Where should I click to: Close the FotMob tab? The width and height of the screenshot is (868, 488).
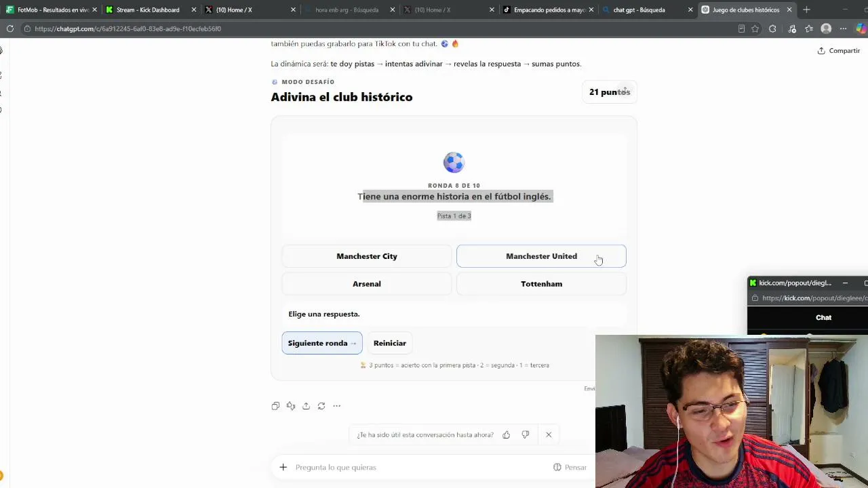(x=95, y=9)
